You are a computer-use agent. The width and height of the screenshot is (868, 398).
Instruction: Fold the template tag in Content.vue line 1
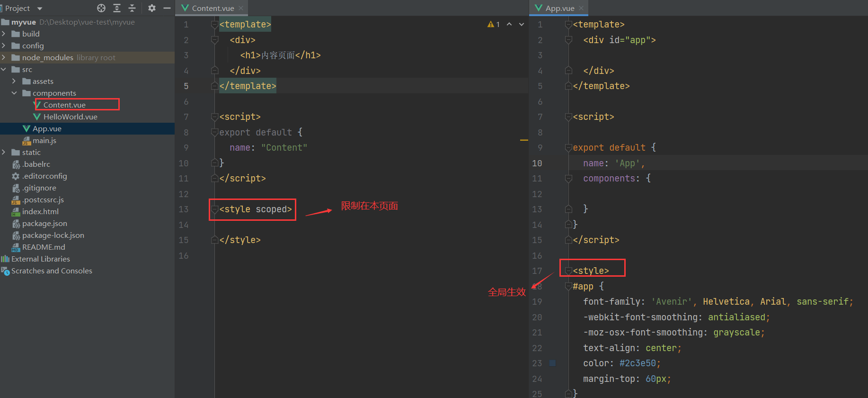pos(214,25)
